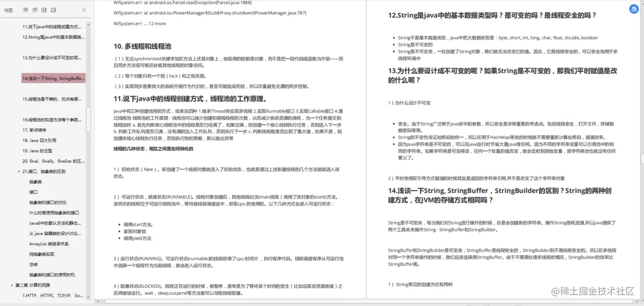Click heading 11.说下java中的线程创建方式，线程池的工作原理

point(190,99)
